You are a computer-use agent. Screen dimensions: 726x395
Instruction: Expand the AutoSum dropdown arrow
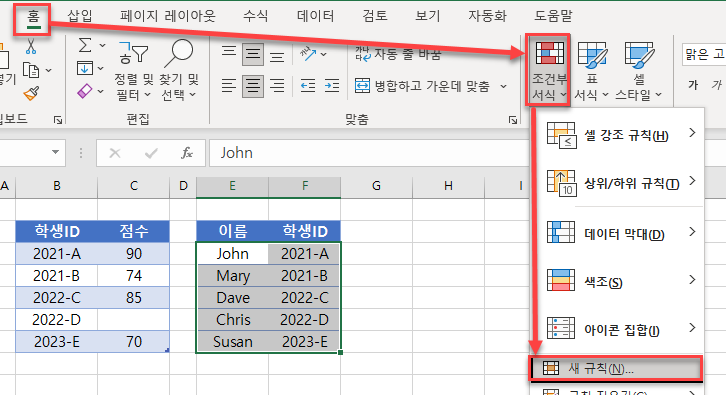click(x=102, y=45)
